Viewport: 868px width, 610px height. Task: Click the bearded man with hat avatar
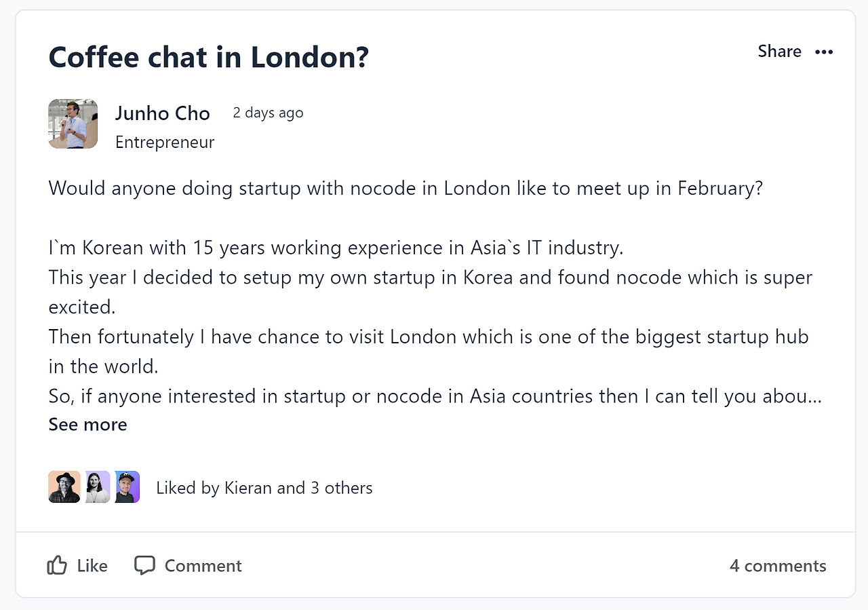pyautogui.click(x=64, y=487)
